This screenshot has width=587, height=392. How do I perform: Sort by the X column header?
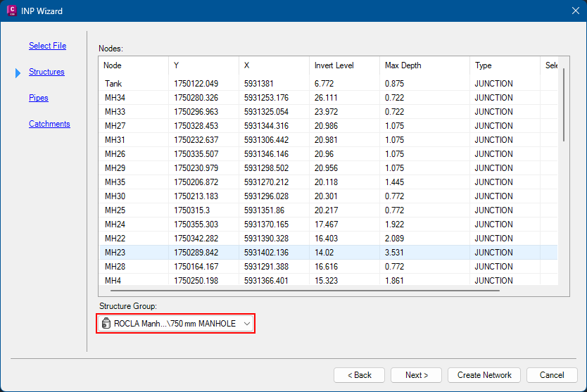(x=274, y=65)
